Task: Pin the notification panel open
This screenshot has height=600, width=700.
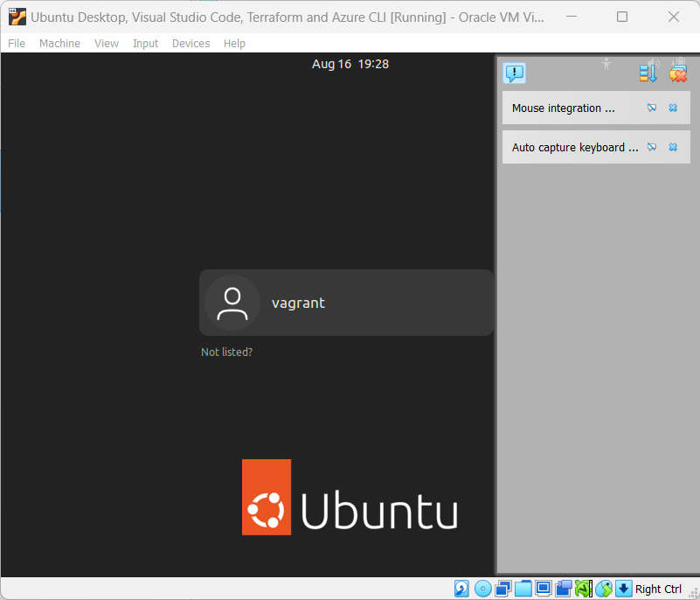Action: tap(606, 63)
